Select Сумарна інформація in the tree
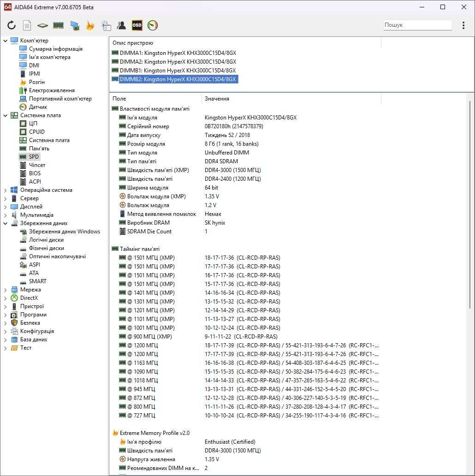This screenshot has width=475, height=476. point(55,49)
